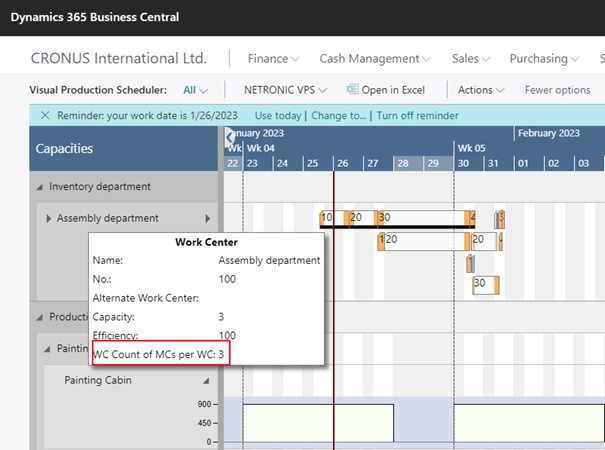Select operation bar 20 in top Assembly row
The width and height of the screenshot is (605, 450).
coord(363,218)
